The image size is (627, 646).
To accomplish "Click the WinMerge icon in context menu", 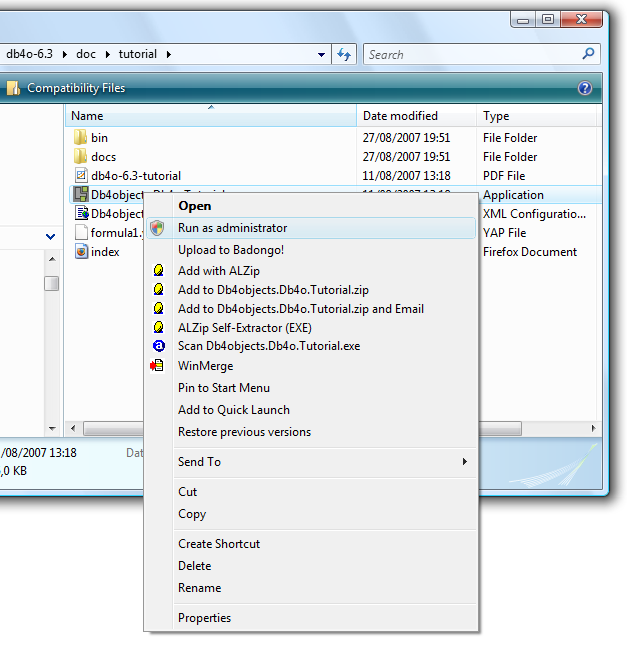I will tap(157, 365).
